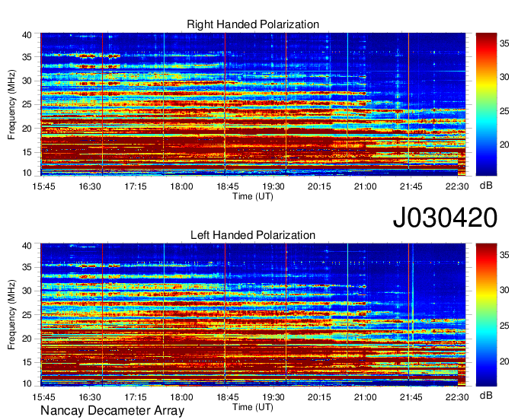Click 18:00 time tick under Right Handed plot
Screen dimensions: 518x420
click(x=181, y=186)
